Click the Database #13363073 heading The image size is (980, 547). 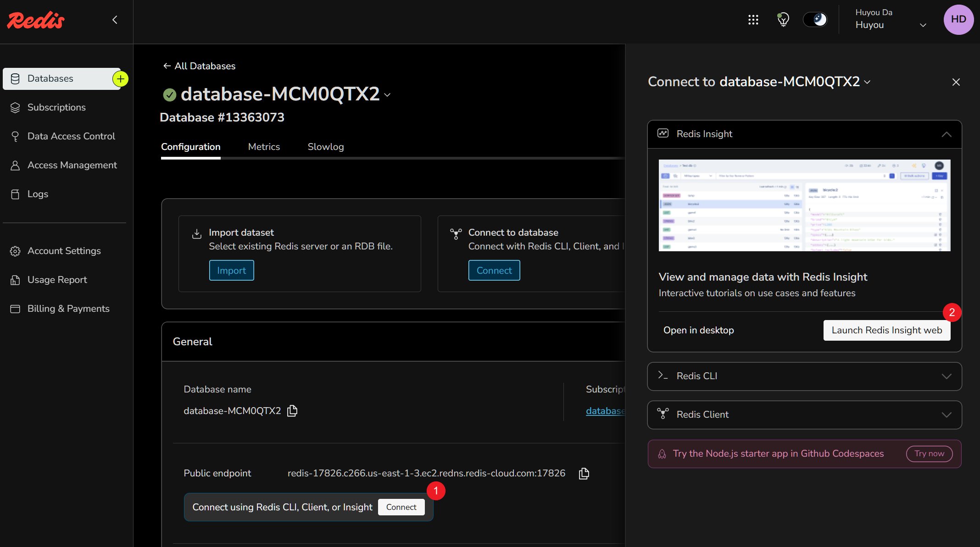tap(222, 117)
